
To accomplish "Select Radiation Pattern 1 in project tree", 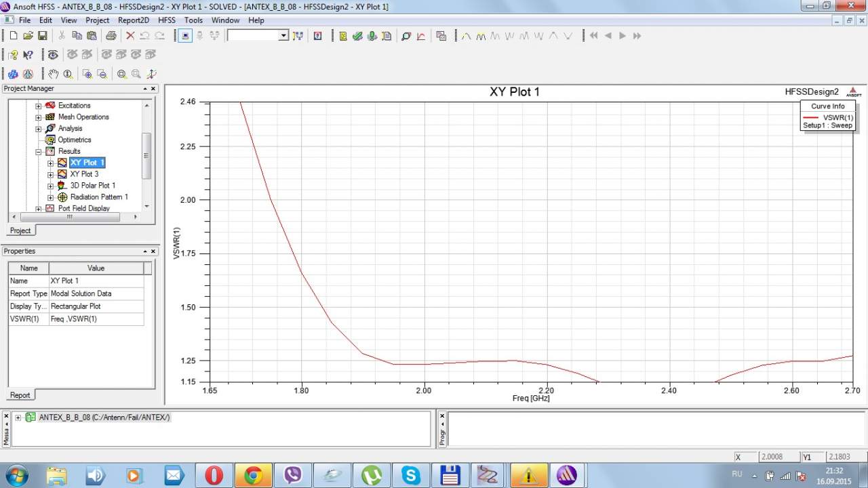I will click(99, 197).
